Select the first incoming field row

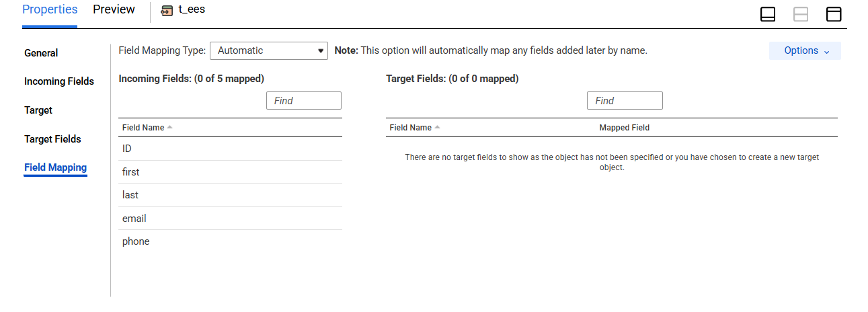click(x=230, y=172)
